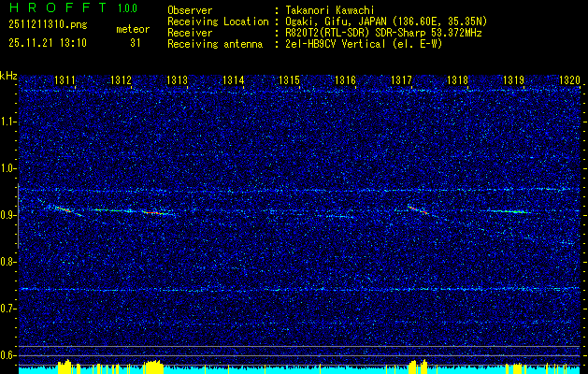Click the Receiving Location label
Screen dimensions: 588x374
click(x=218, y=22)
